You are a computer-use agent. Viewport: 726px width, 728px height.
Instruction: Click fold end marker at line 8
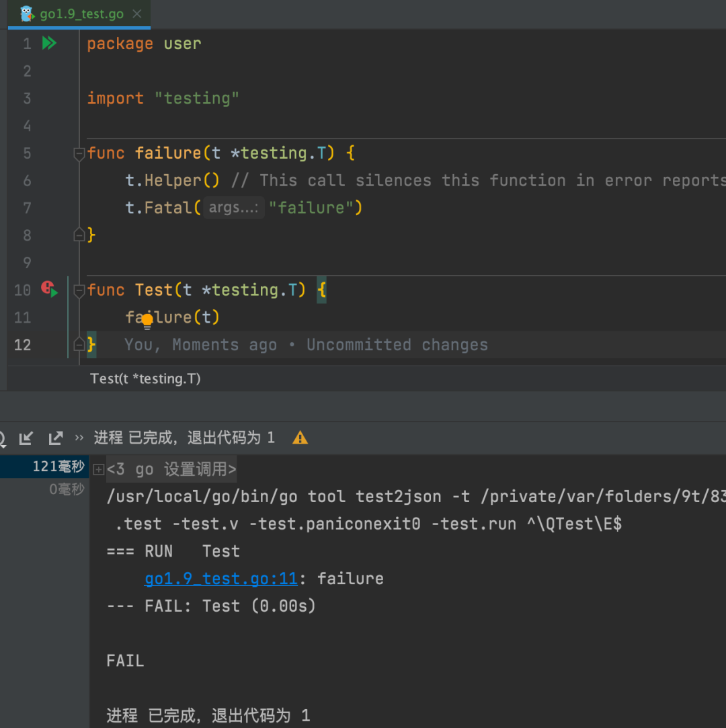click(79, 235)
